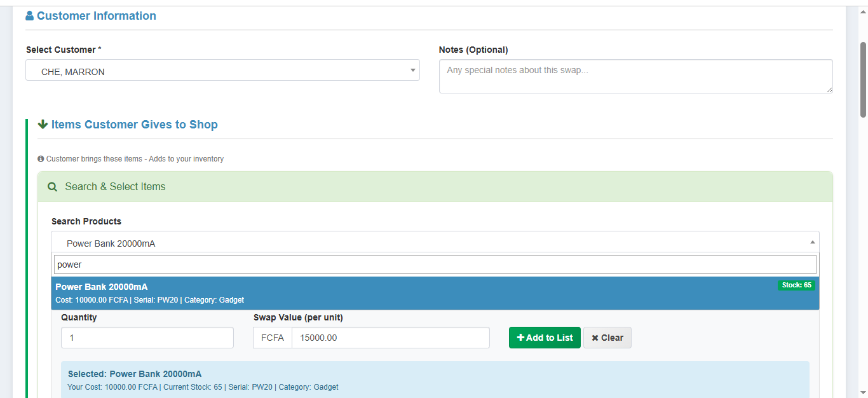The width and height of the screenshot is (868, 398).
Task: Click the green down-arrow icon near Items Customer Gives
Action: pyautogui.click(x=43, y=124)
